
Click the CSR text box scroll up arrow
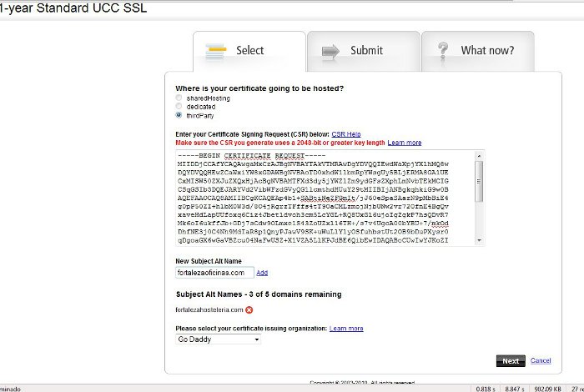click(479, 155)
